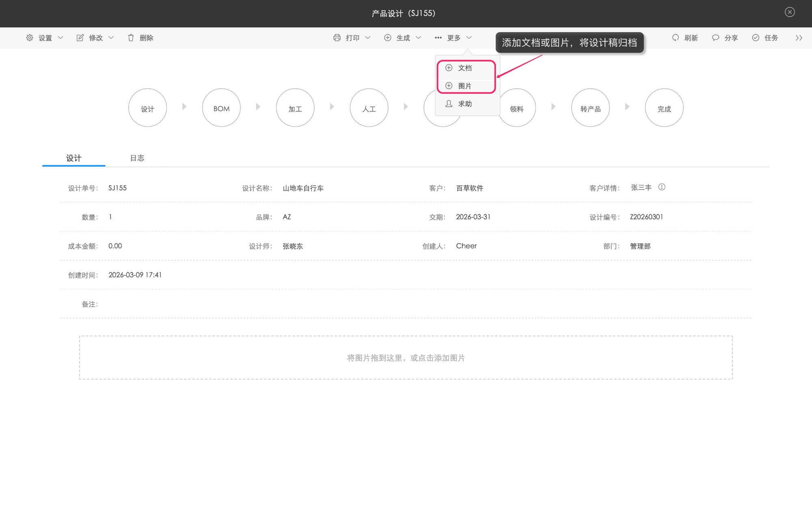Click the settings gear icon
812x506 pixels.
point(30,38)
